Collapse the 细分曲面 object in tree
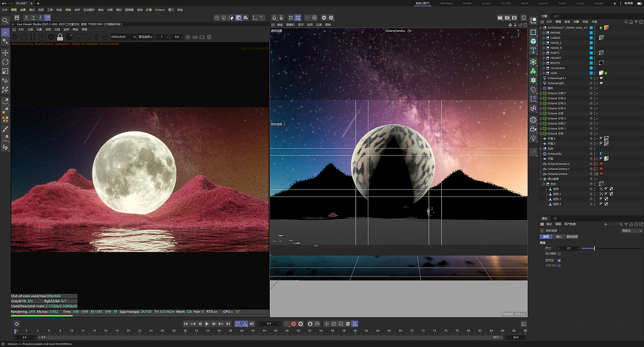The image size is (644, 347). coord(541,179)
